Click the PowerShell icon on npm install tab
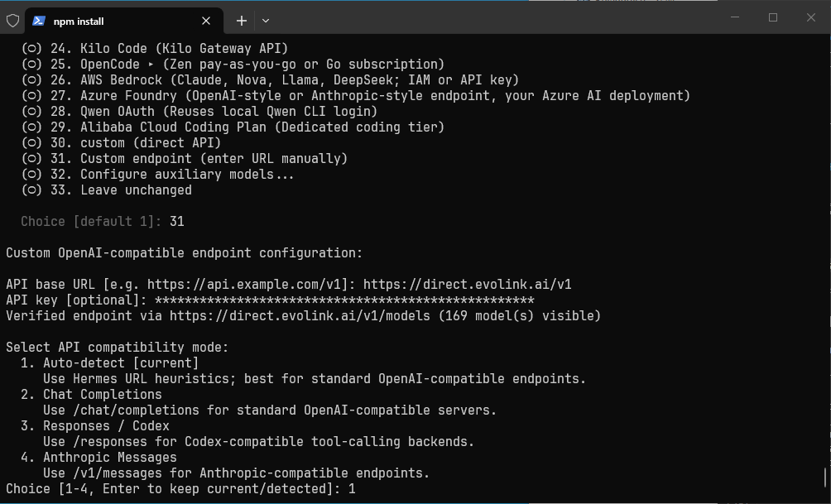831x504 pixels. [39, 21]
